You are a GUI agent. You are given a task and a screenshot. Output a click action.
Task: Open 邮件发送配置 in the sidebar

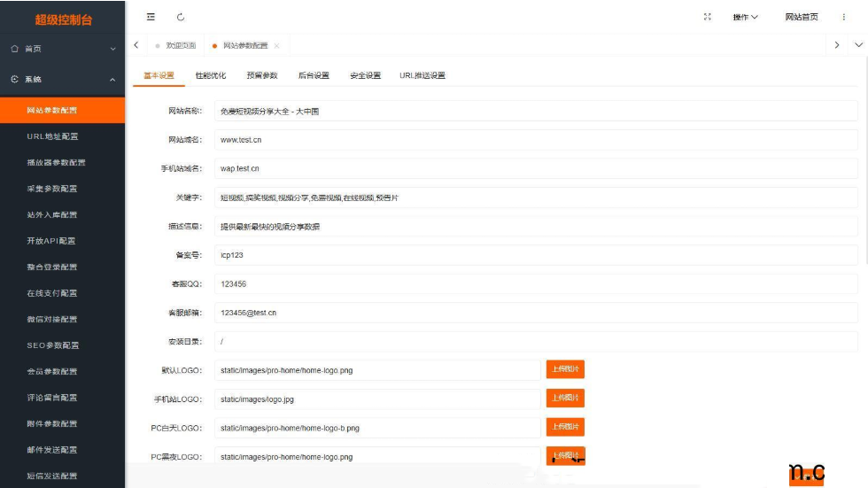(x=63, y=450)
